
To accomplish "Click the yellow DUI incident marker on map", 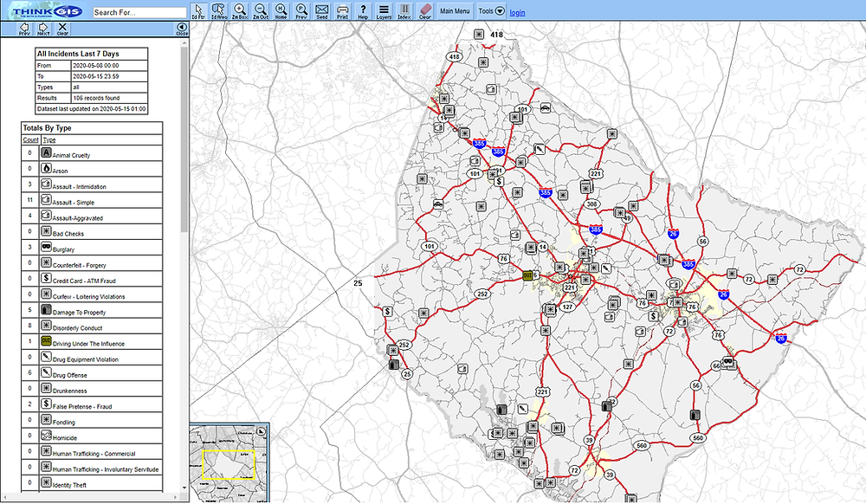I will click(x=527, y=275).
